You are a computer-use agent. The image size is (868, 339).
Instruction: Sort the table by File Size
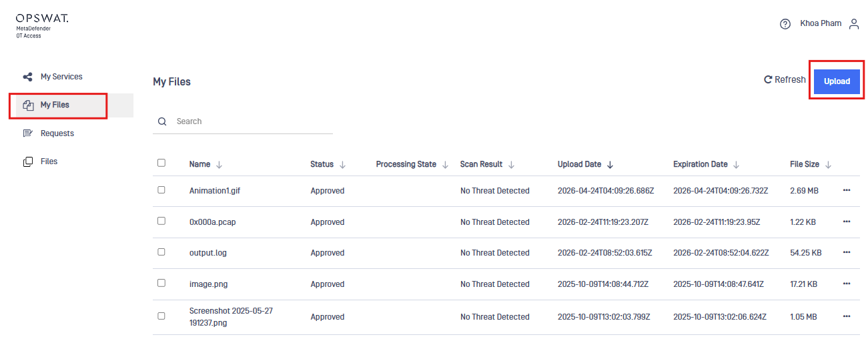click(x=828, y=164)
